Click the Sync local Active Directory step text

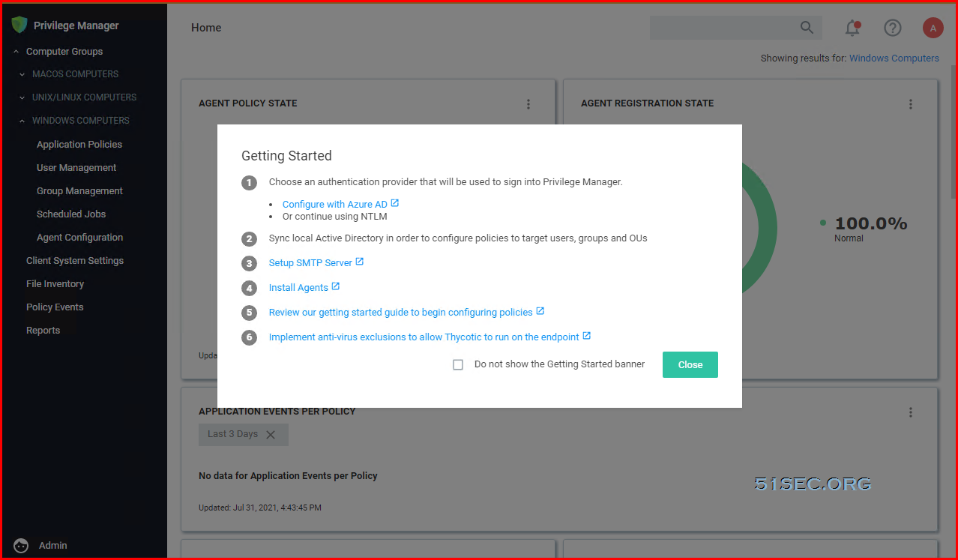[458, 238]
